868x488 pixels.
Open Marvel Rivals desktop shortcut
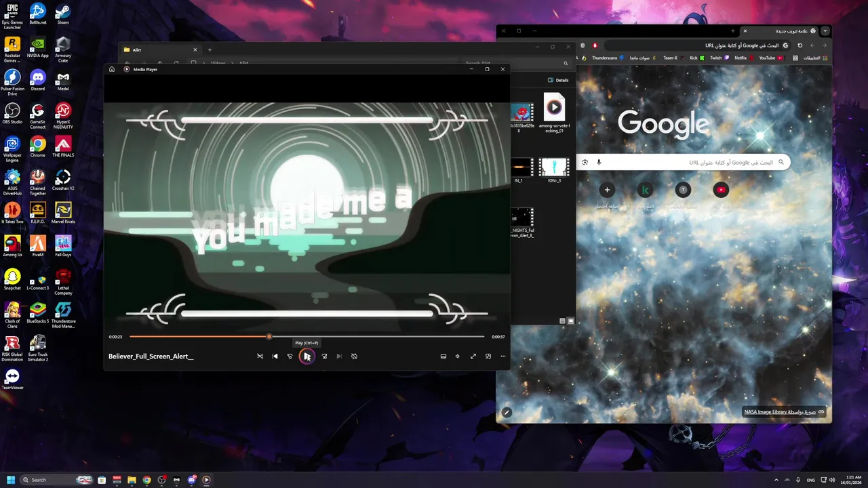point(63,213)
